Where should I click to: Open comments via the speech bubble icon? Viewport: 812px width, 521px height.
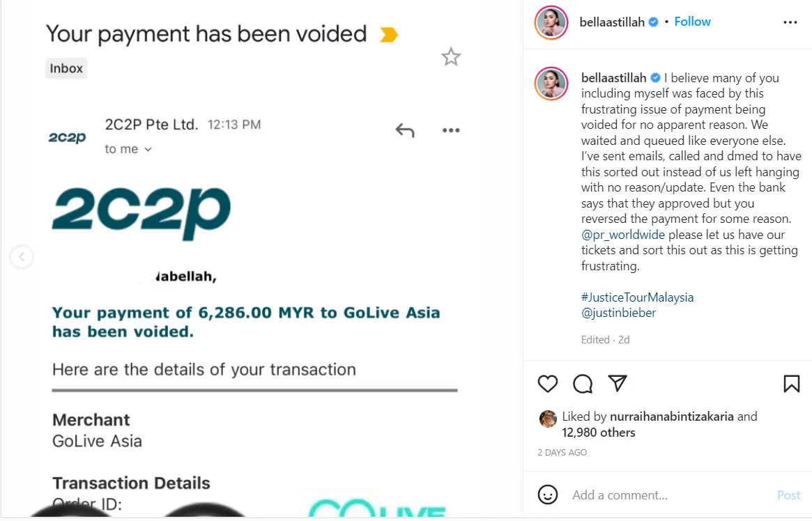point(583,384)
